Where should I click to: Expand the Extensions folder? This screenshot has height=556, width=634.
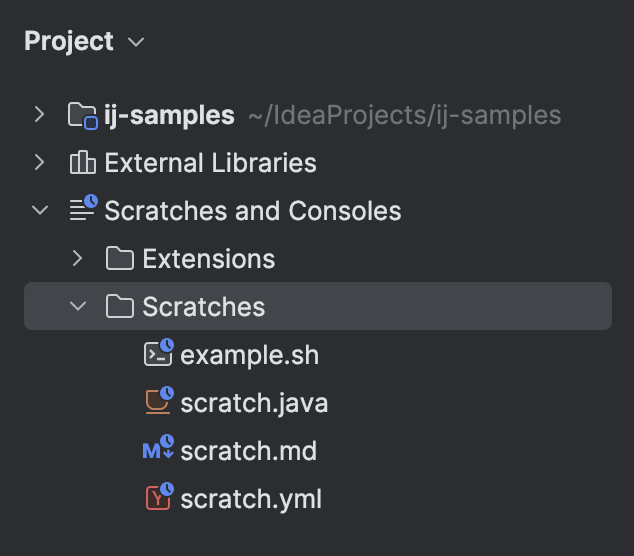coord(78,258)
